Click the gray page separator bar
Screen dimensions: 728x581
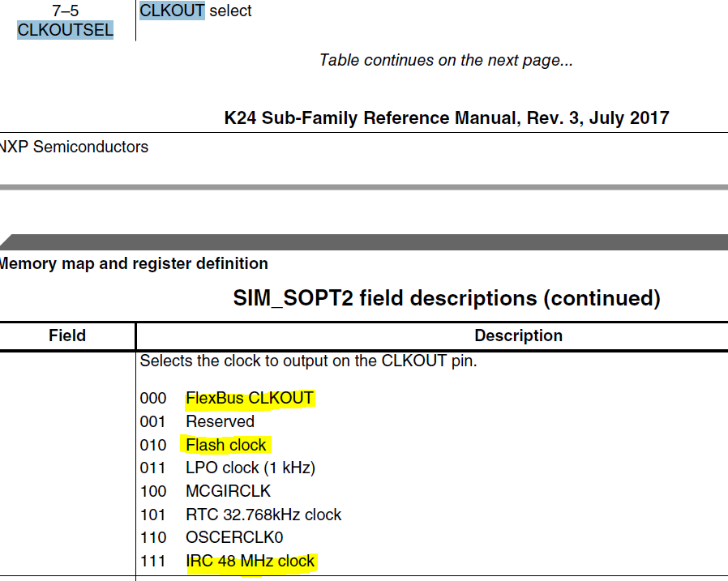[364, 187]
